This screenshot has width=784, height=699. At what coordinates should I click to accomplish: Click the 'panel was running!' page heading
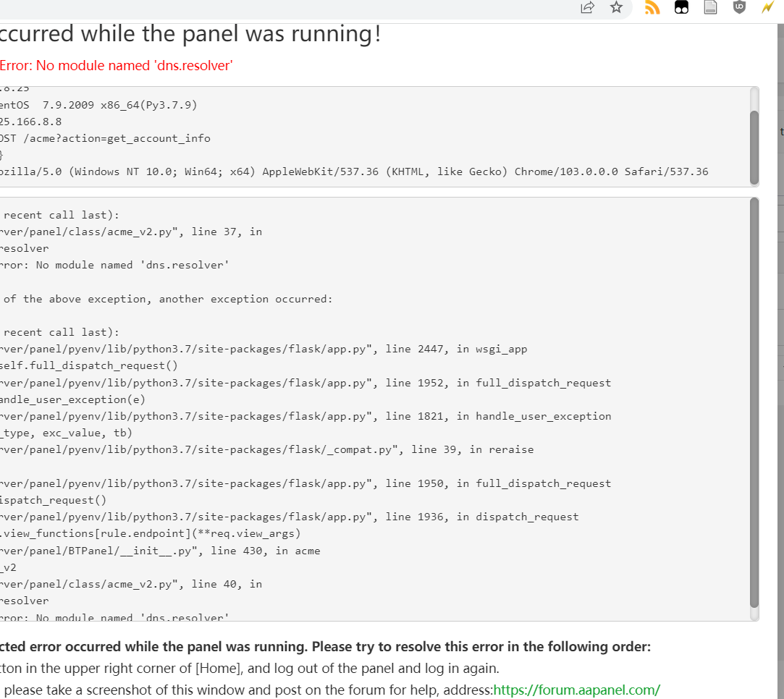pyautogui.click(x=190, y=34)
